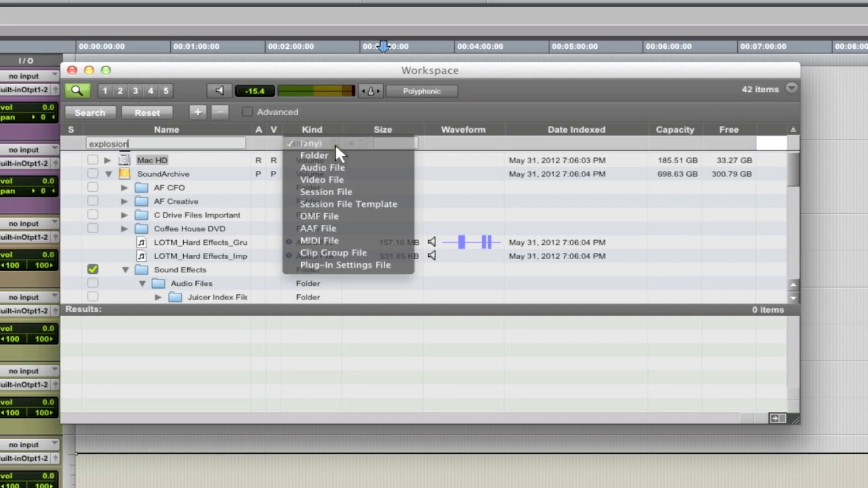Add a search row with plus button
868x488 pixels.
(197, 112)
